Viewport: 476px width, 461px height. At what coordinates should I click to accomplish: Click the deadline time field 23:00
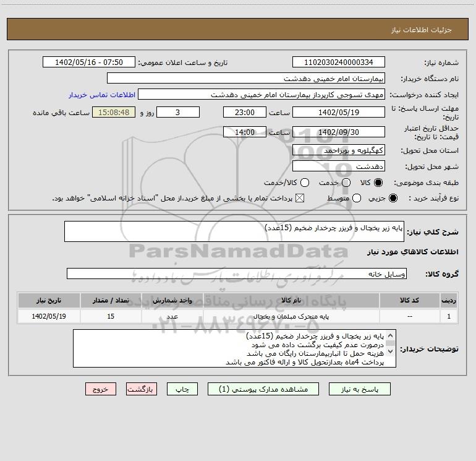click(x=245, y=112)
